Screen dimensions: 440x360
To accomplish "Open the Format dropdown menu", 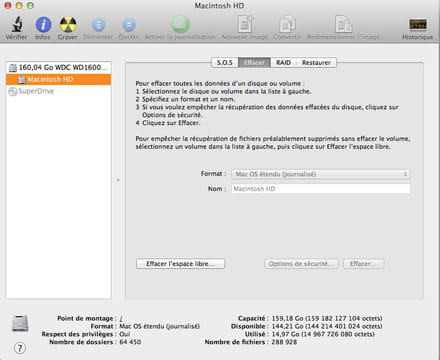I will [x=321, y=174].
